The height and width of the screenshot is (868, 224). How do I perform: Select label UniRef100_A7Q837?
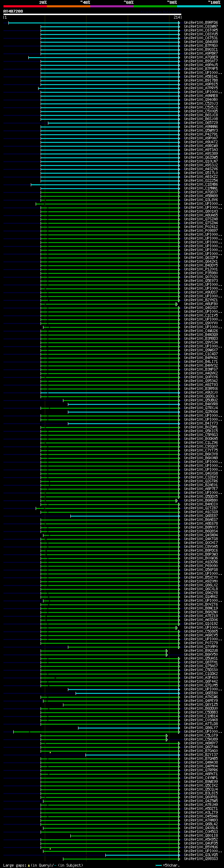[x=201, y=192]
